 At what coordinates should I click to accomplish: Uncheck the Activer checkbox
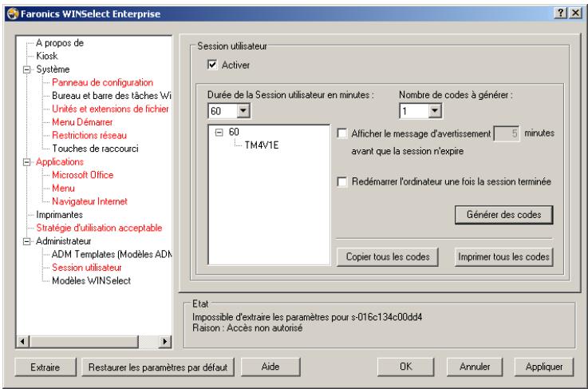pos(212,65)
